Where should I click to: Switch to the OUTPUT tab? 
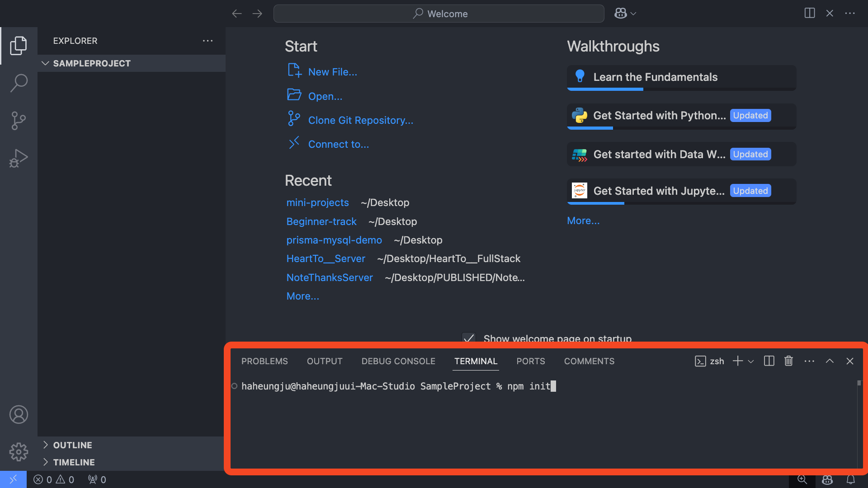[325, 361]
